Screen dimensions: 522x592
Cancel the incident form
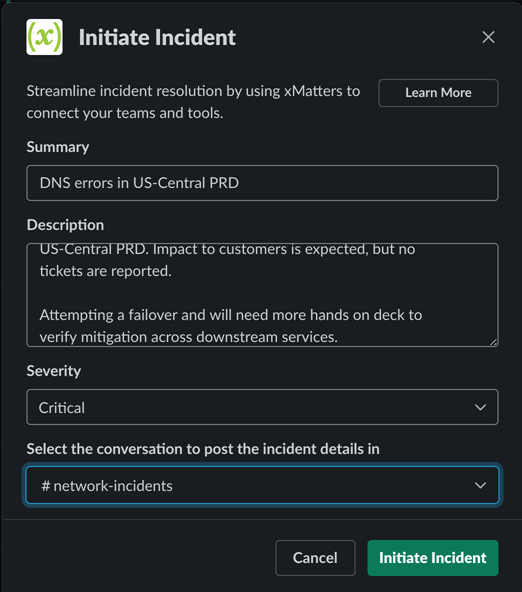point(315,558)
